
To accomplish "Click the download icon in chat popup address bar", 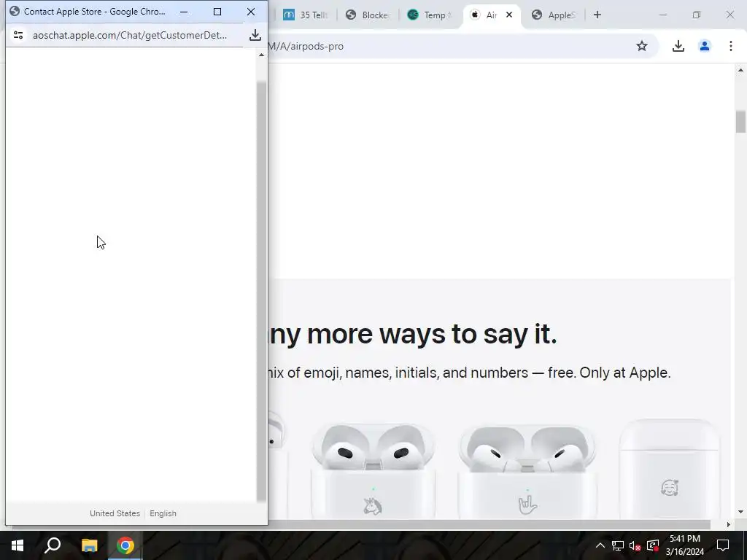I will 255,35.
